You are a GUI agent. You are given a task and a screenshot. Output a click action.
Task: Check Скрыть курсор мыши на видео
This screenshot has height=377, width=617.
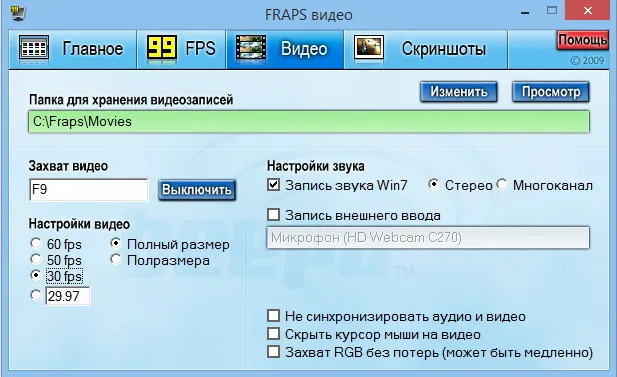point(273,334)
